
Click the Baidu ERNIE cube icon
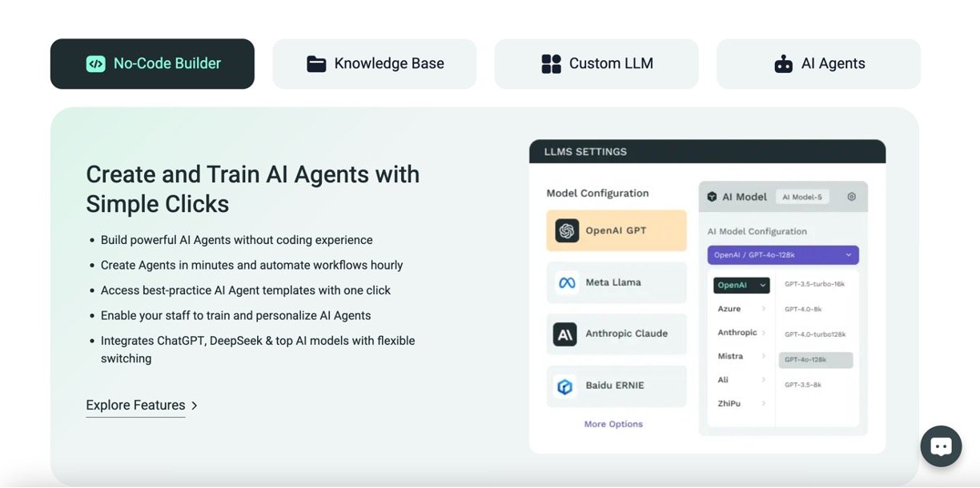(x=565, y=386)
